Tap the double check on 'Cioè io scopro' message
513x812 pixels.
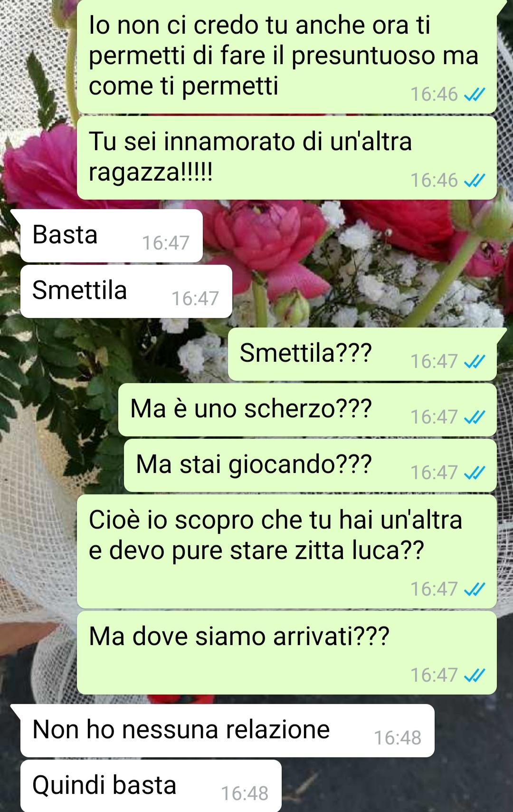point(474,589)
